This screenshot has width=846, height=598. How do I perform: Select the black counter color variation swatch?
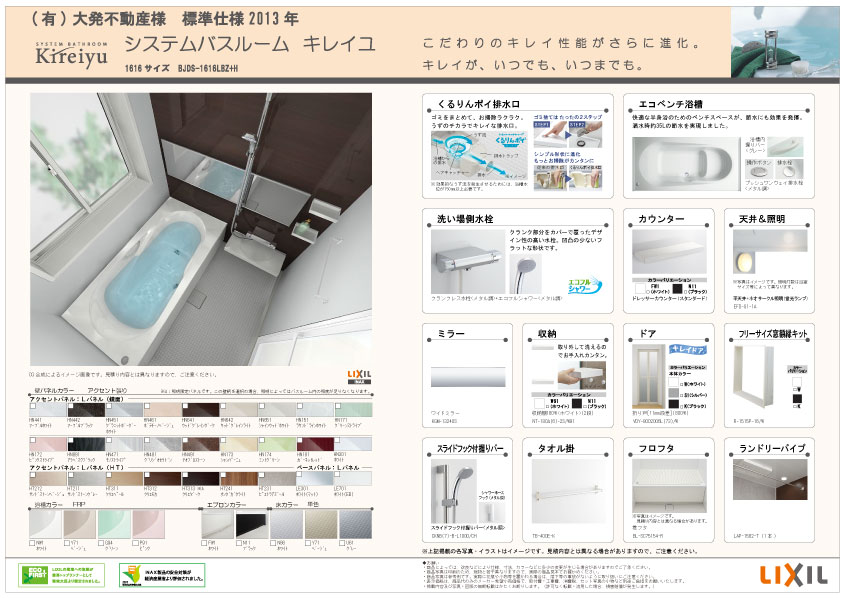point(677,289)
